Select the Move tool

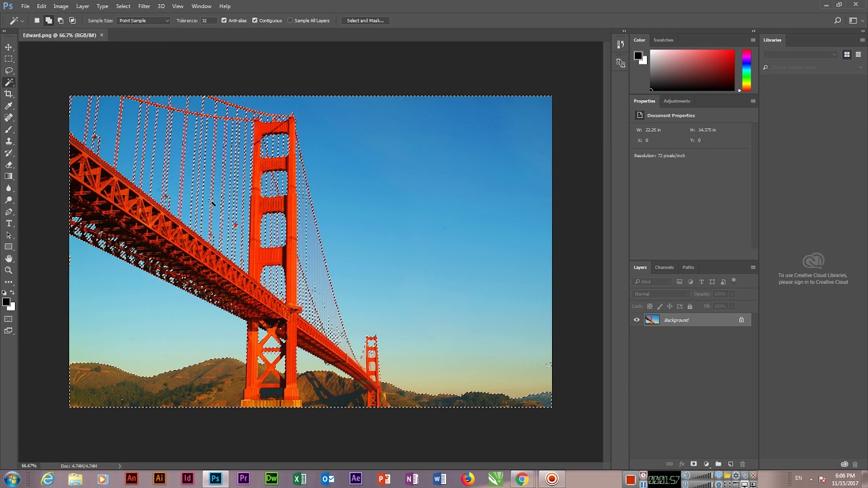[x=9, y=47]
